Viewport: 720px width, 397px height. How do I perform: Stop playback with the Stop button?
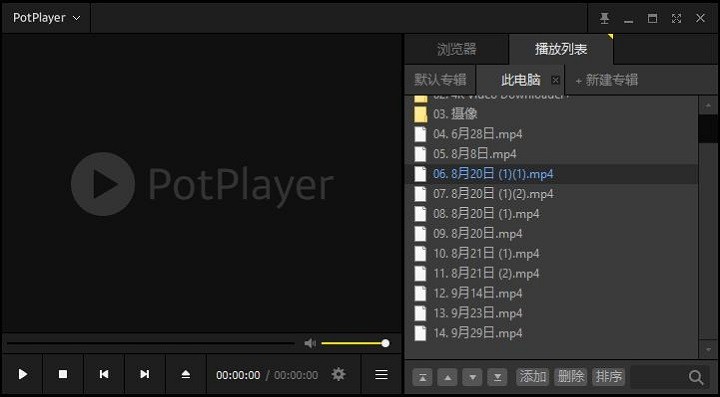(x=63, y=375)
